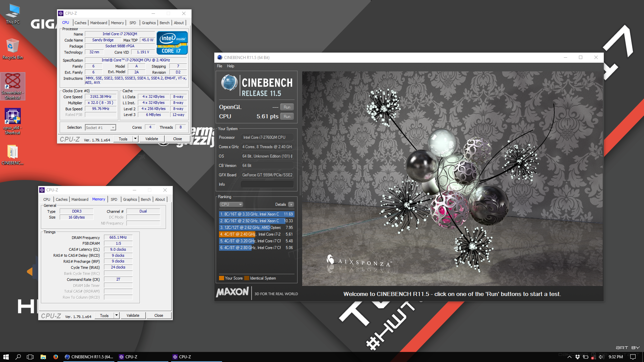The width and height of the screenshot is (644, 362).
Task: Open the Socket #1 selection dropdown
Action: pos(100,128)
